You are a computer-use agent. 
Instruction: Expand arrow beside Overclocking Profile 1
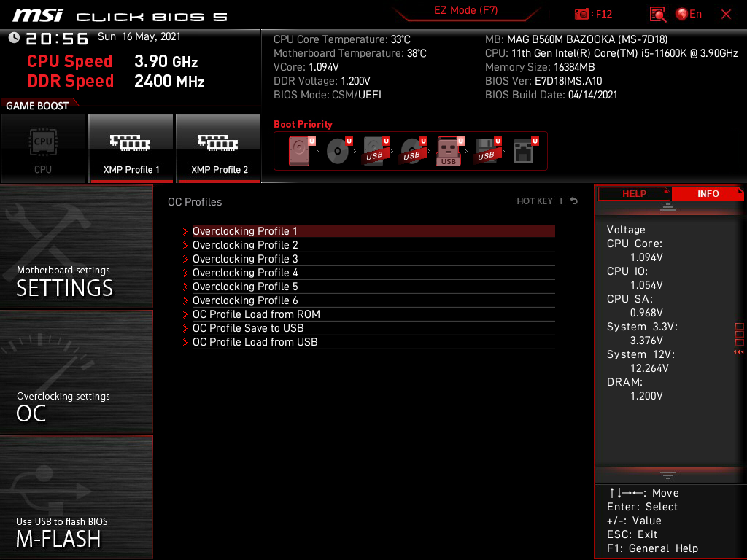[x=185, y=231]
